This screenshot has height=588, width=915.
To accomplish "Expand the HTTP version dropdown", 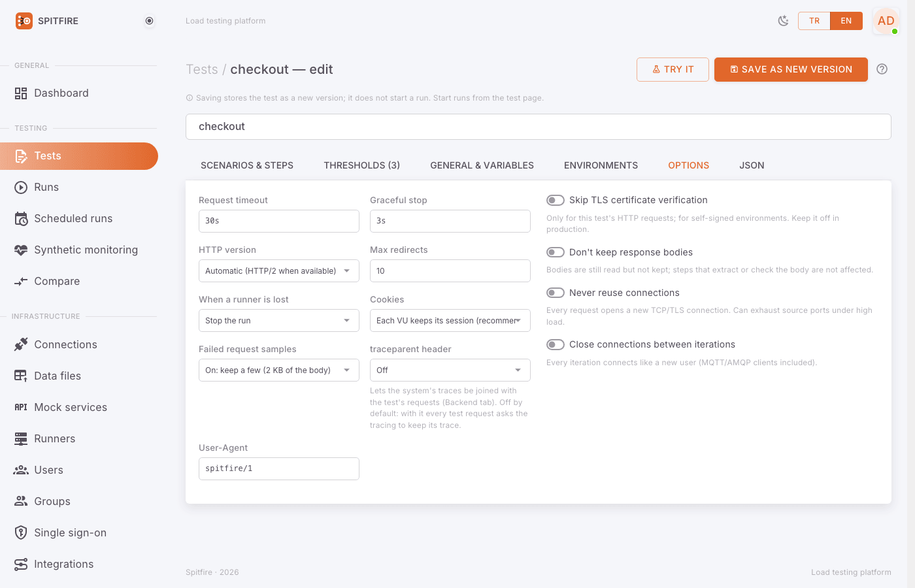I will (279, 270).
